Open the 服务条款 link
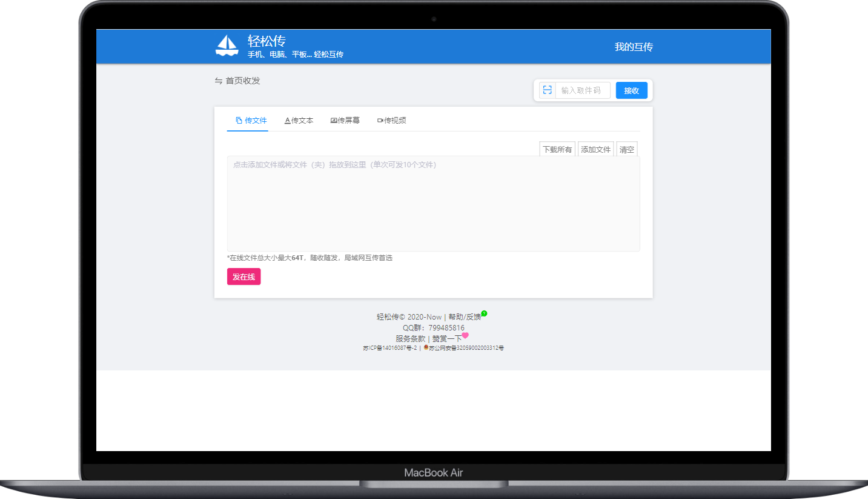 point(411,339)
